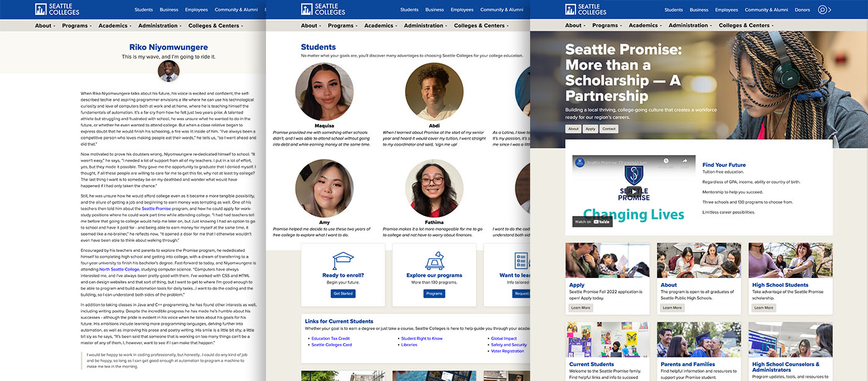This screenshot has height=381, width=868.
Task: Click the video Watch Later clock icon
Action: [666, 161]
